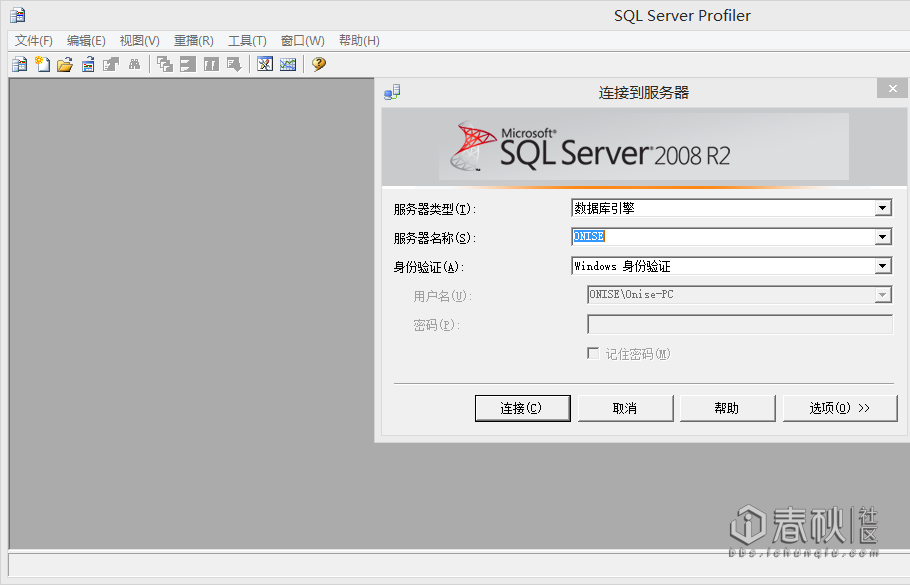Close the 连接到服务器 dialog
This screenshot has width=910, height=585.
point(893,88)
